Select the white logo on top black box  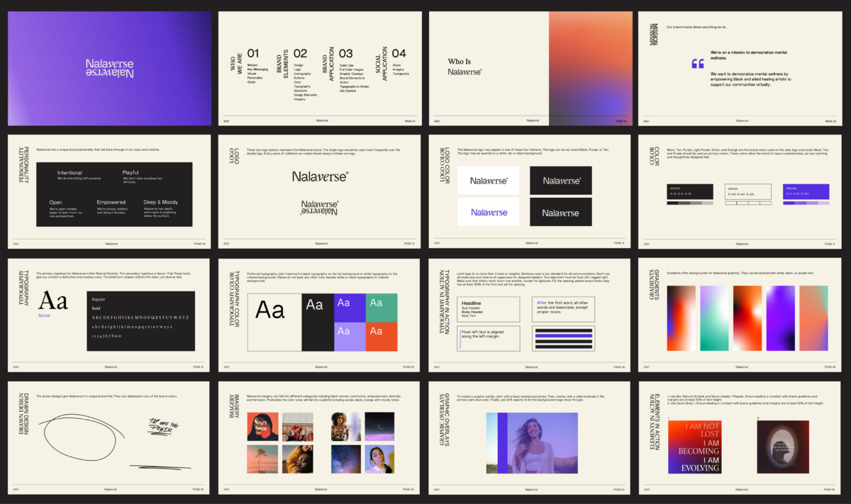coord(561,181)
